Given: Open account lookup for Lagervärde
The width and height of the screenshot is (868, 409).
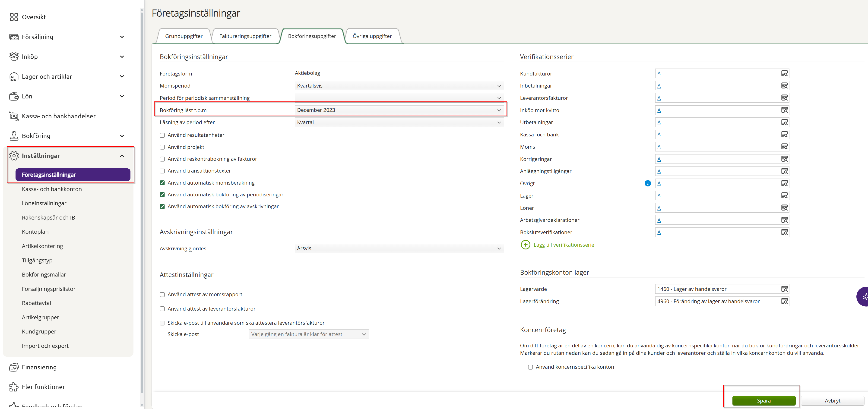Looking at the screenshot, I should (x=784, y=289).
